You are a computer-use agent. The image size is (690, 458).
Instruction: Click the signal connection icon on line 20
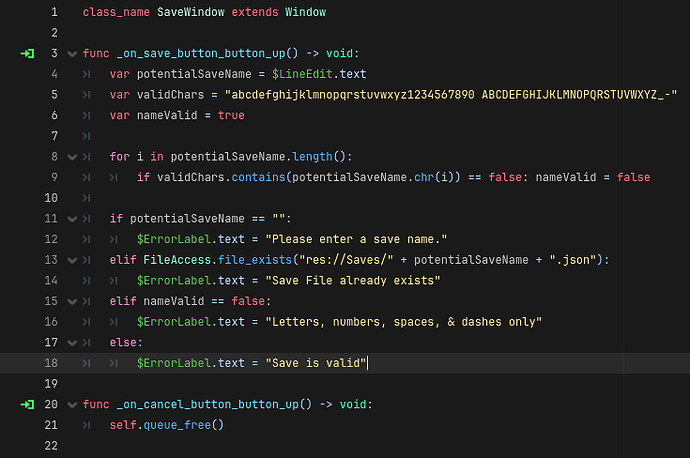[27, 404]
